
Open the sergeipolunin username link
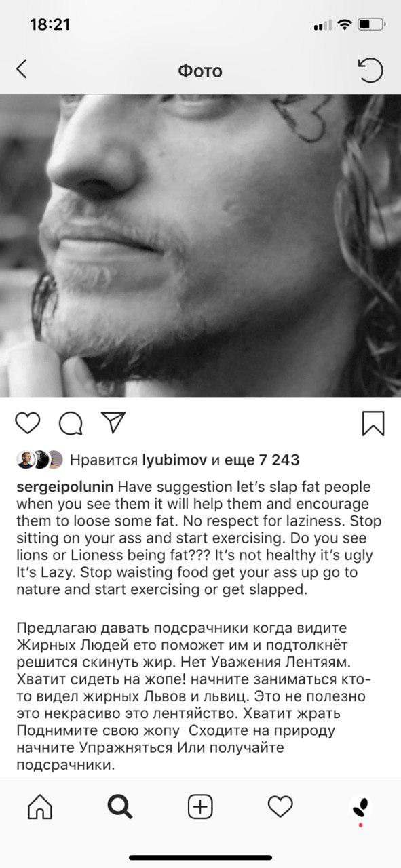point(65,488)
